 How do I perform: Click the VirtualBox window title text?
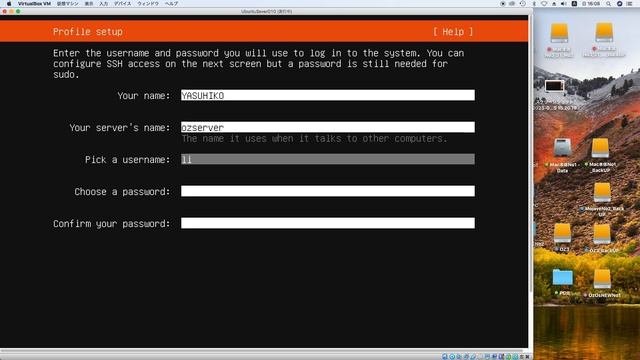(x=267, y=11)
